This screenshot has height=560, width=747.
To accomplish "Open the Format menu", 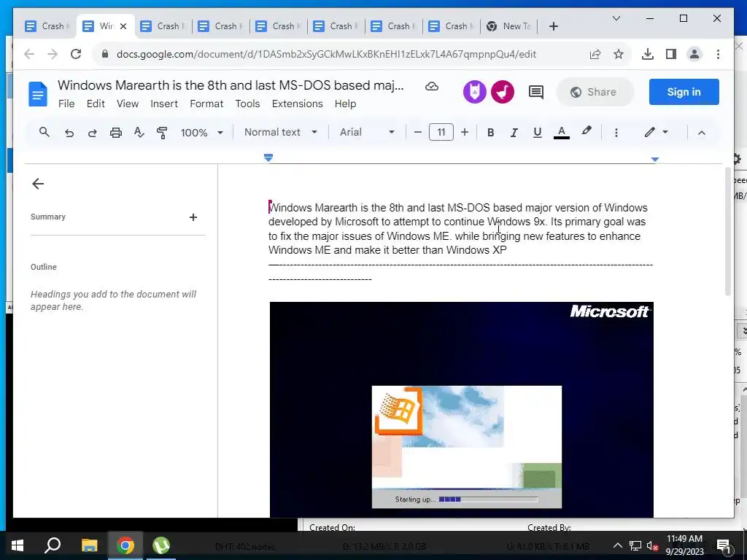I will pos(206,104).
